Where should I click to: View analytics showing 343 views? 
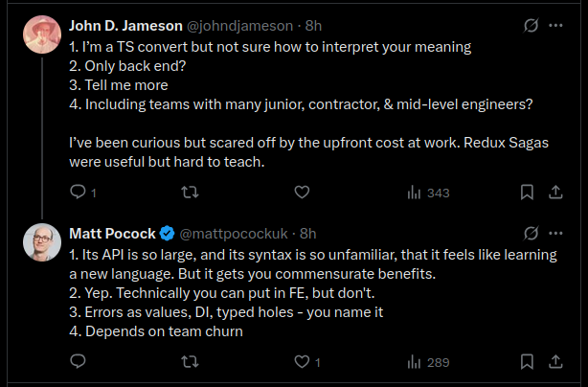coord(427,193)
